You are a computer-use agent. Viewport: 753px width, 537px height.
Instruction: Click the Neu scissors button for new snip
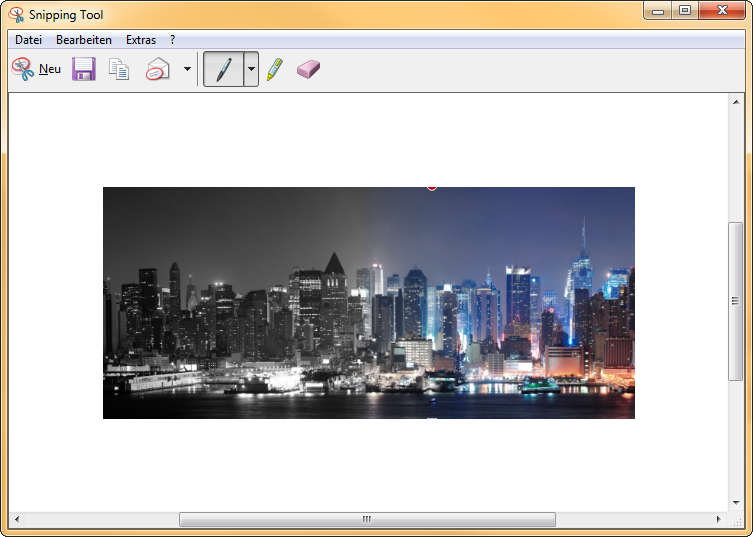(36, 69)
